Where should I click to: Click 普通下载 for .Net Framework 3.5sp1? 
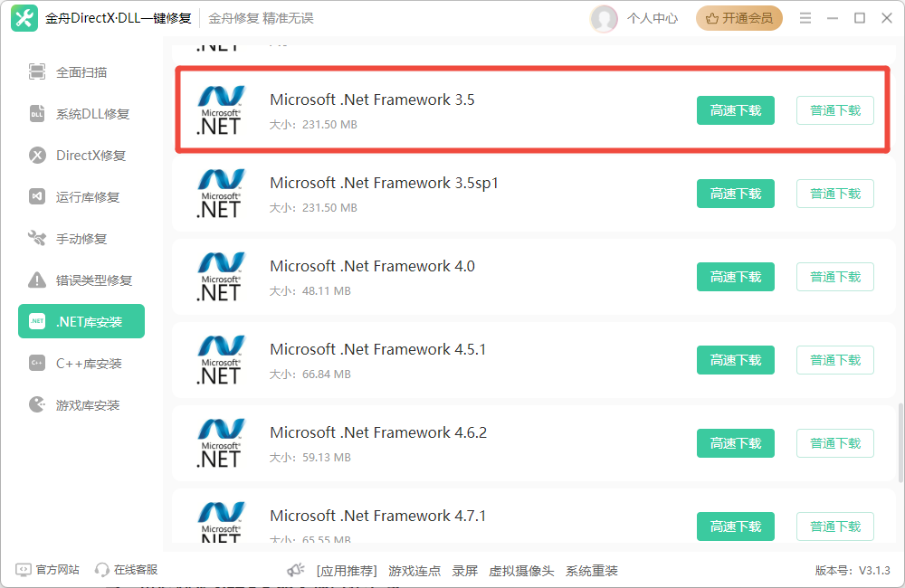tap(835, 194)
